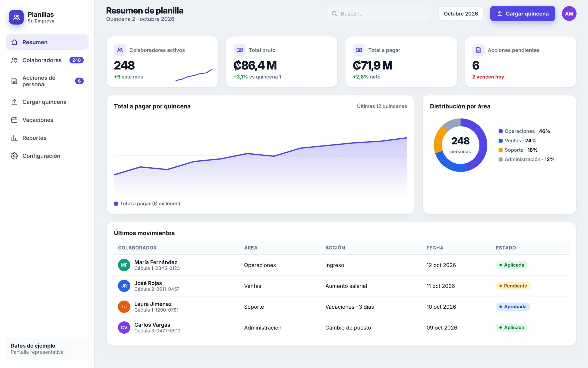Click the Total a pagar chart legend swatch
This screenshot has width=588, height=368.
pyautogui.click(x=116, y=204)
